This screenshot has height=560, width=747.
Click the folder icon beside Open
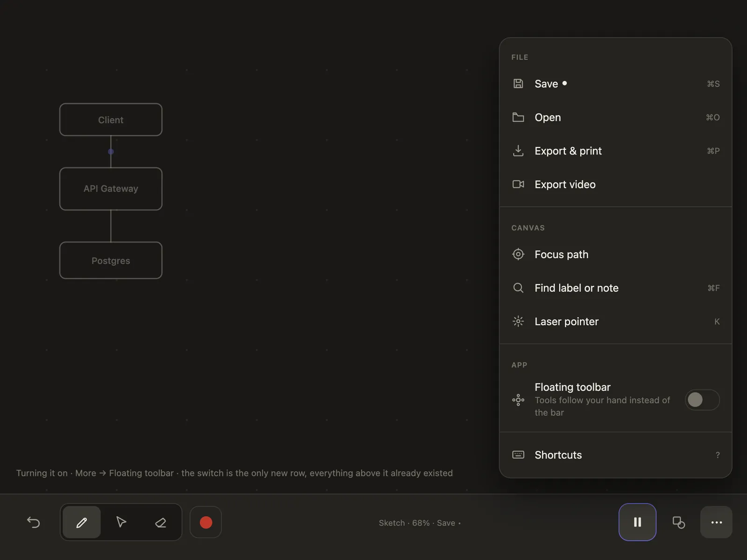coord(518,117)
